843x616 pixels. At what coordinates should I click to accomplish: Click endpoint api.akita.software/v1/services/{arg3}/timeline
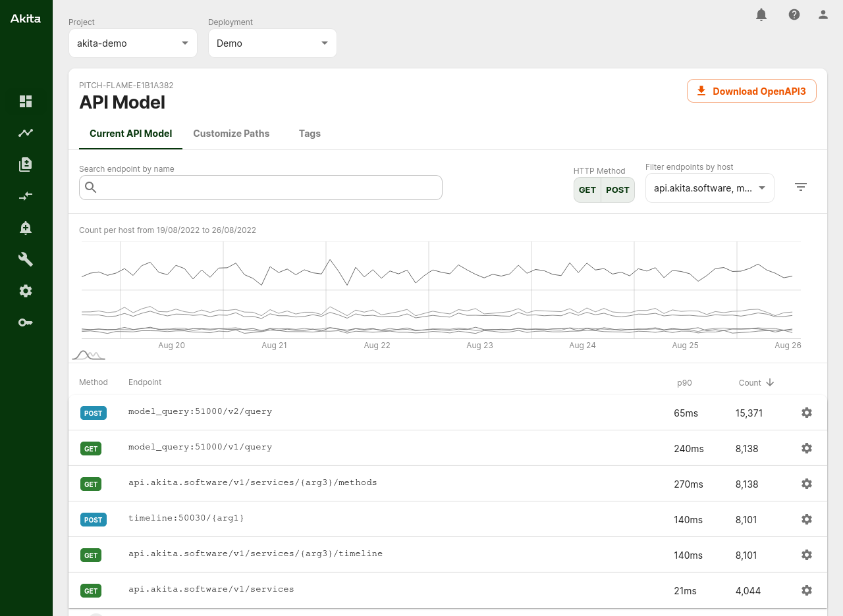[x=256, y=553]
